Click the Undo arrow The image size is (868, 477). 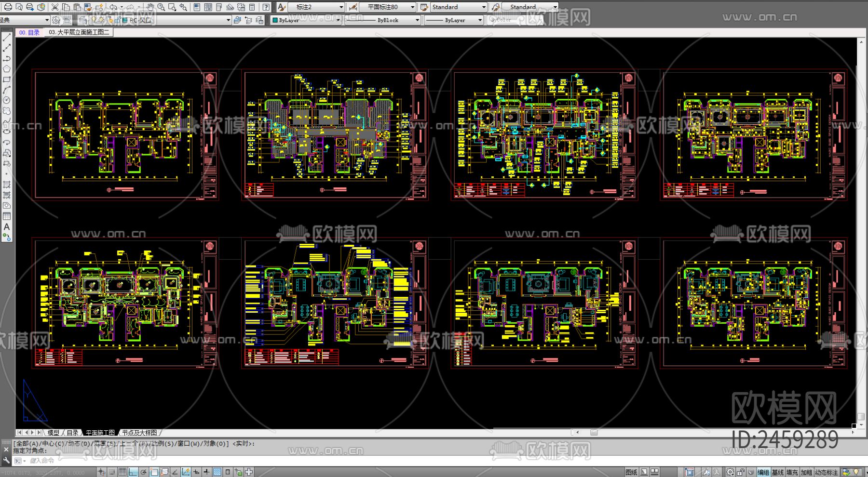tap(113, 7)
